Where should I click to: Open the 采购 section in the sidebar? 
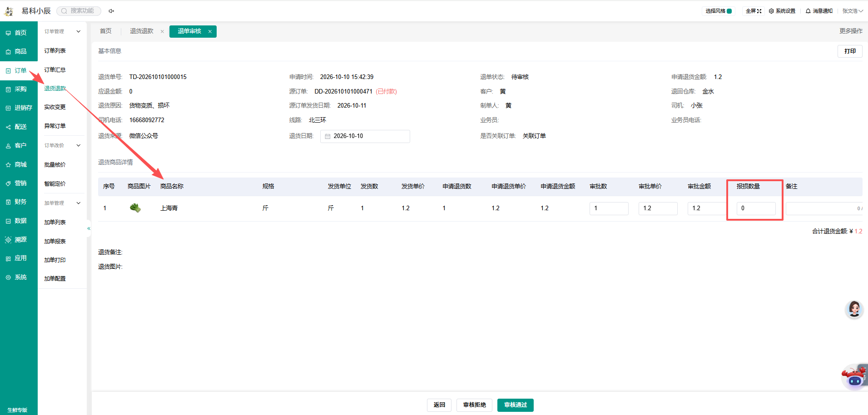(19, 89)
